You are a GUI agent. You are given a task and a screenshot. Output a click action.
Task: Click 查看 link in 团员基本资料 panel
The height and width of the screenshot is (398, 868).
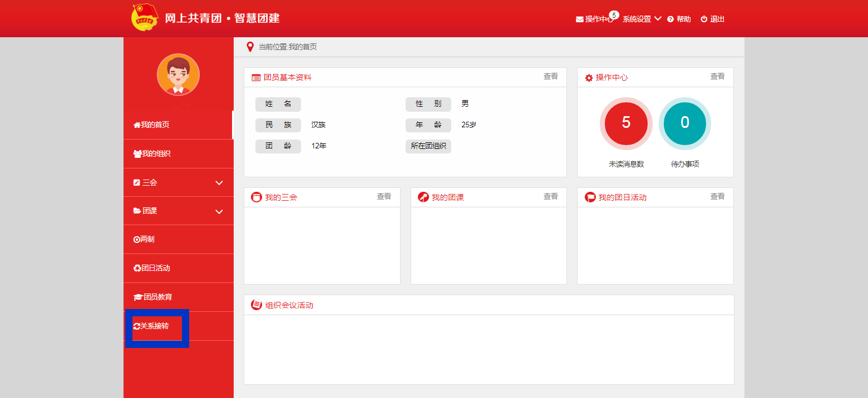click(x=550, y=77)
